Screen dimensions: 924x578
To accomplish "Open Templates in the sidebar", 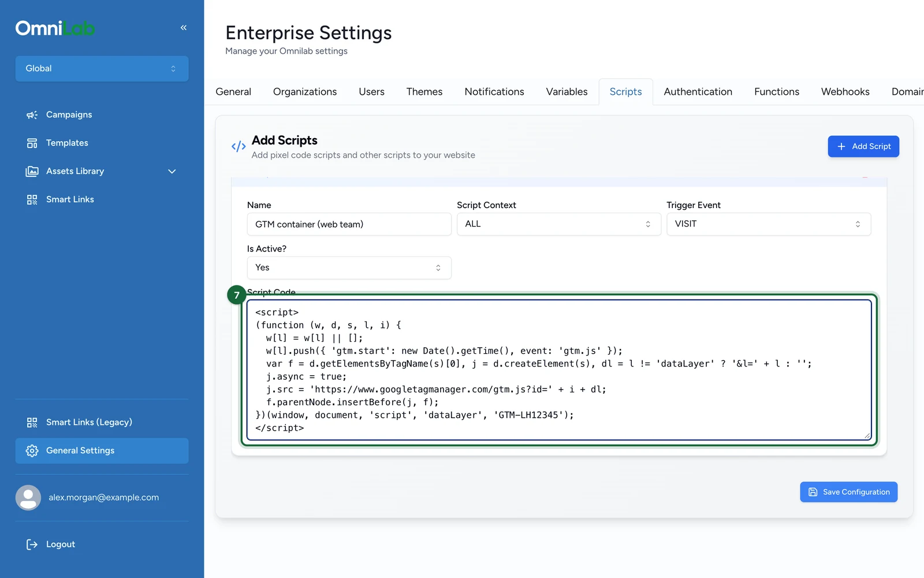I will pyautogui.click(x=102, y=143).
